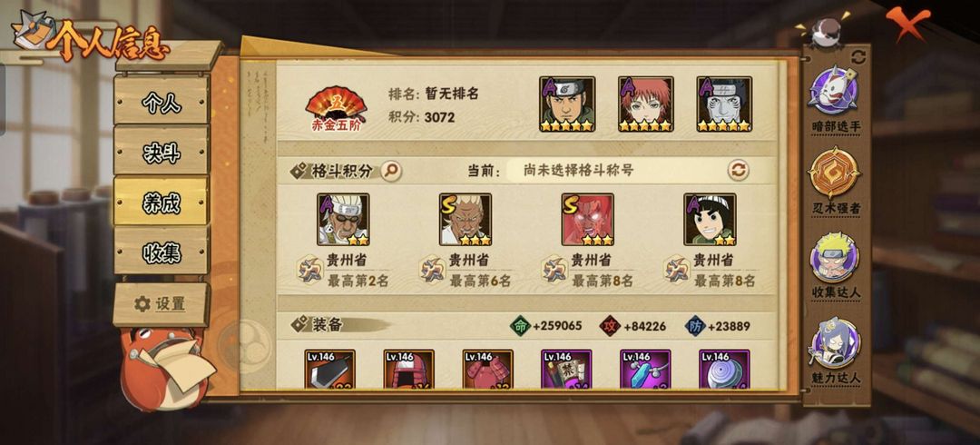The width and height of the screenshot is (980, 445).
Task: Select the first five-star A-rank ninja portrait
Action: [x=567, y=104]
